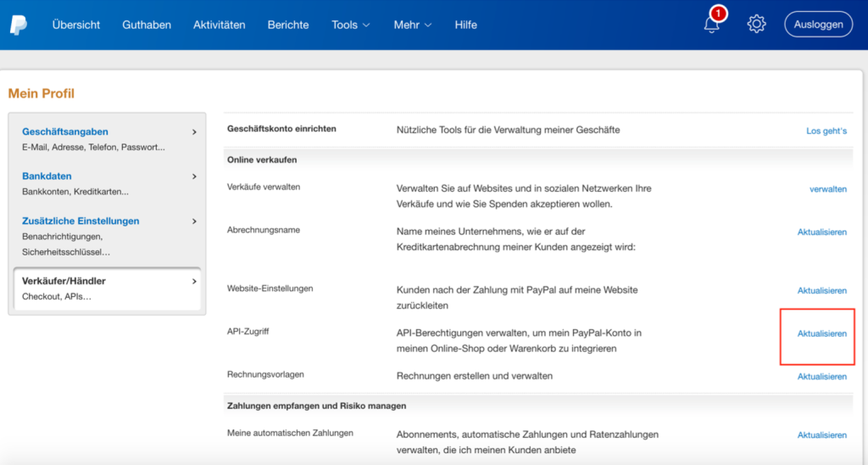This screenshot has height=465, width=868.
Task: Click the Ausloggen button
Action: 818,25
